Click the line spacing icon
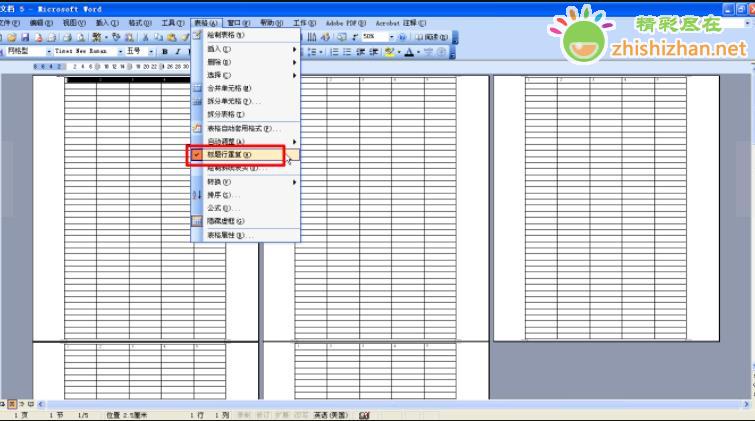The image size is (755, 421). tap(312, 52)
